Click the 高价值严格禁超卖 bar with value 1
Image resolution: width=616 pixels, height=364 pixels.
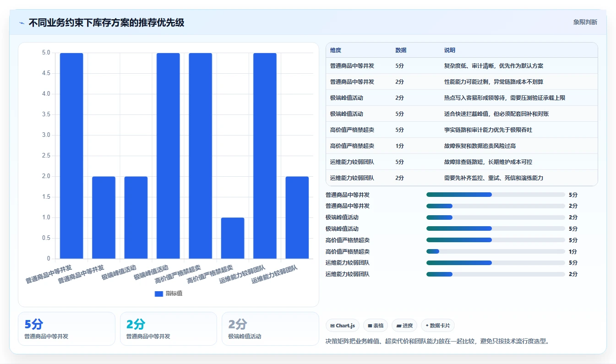(x=233, y=238)
